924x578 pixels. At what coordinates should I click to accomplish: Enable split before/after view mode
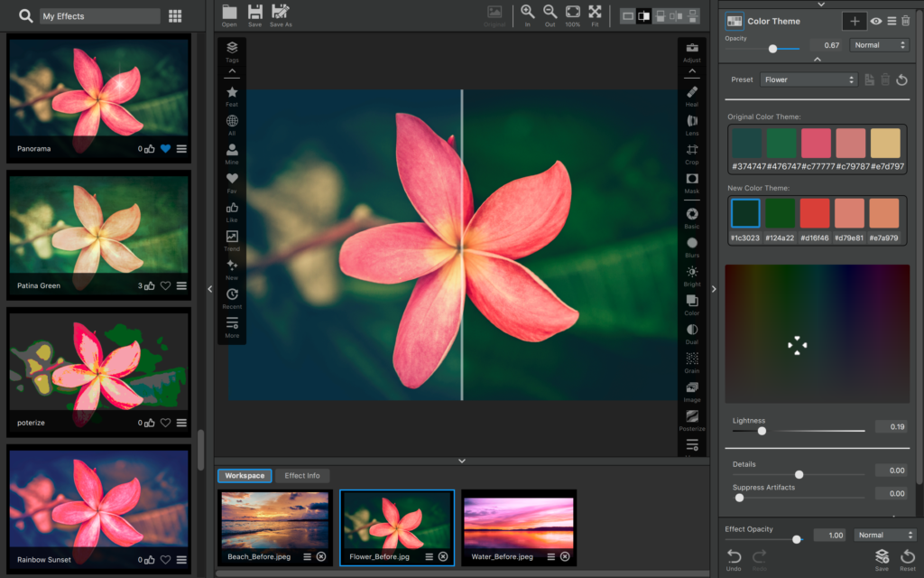coord(644,16)
